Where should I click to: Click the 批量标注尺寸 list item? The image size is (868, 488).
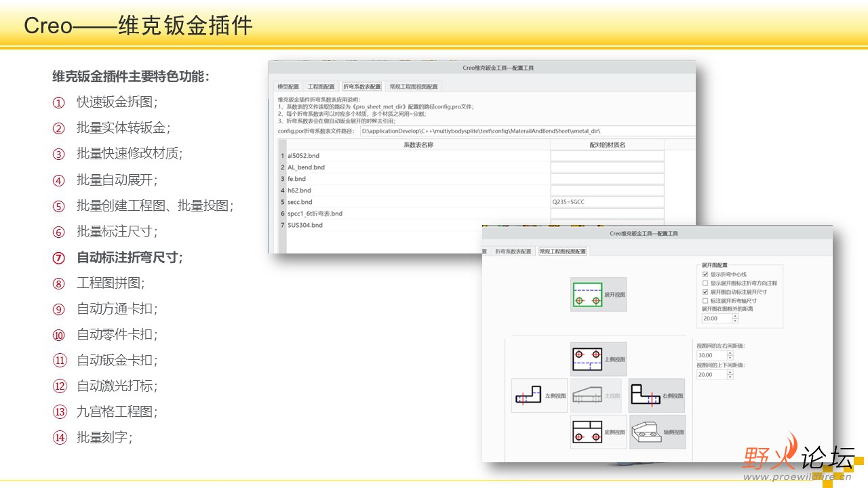[117, 232]
